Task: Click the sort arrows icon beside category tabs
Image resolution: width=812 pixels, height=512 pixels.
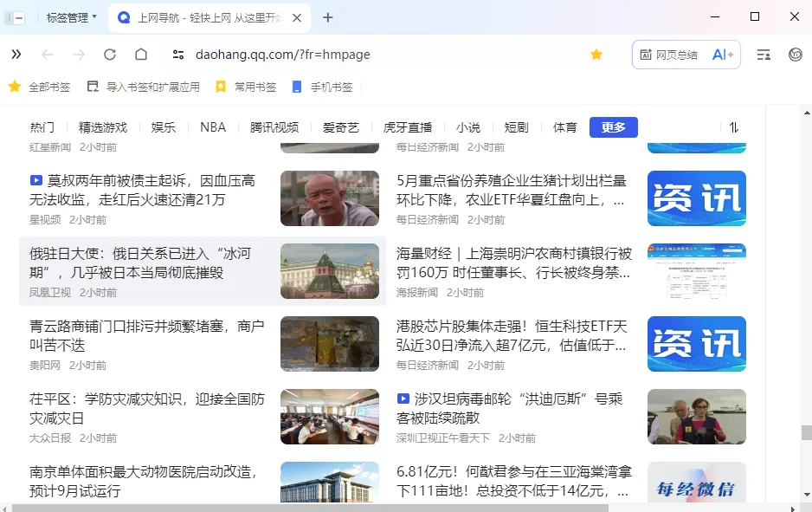Action: [734, 127]
